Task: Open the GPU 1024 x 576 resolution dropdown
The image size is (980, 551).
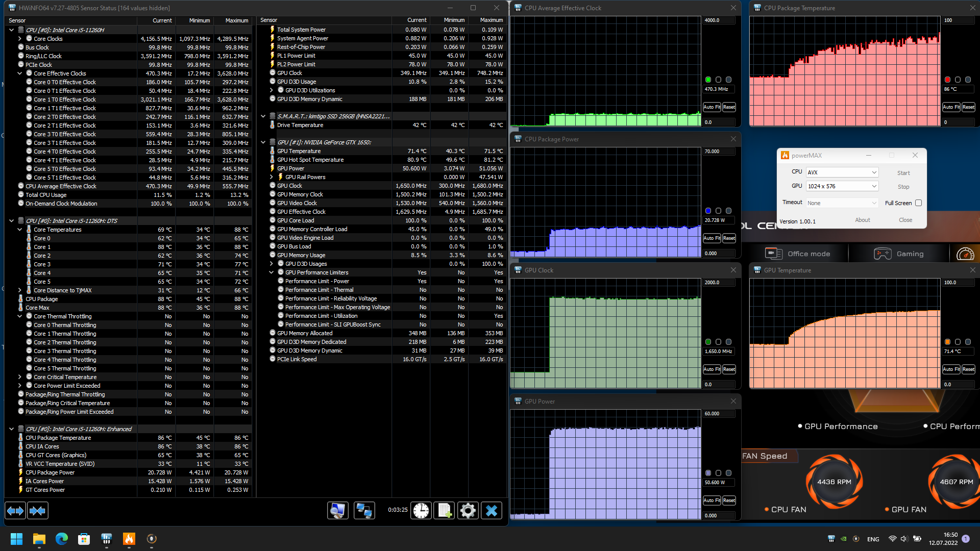Action: click(842, 186)
